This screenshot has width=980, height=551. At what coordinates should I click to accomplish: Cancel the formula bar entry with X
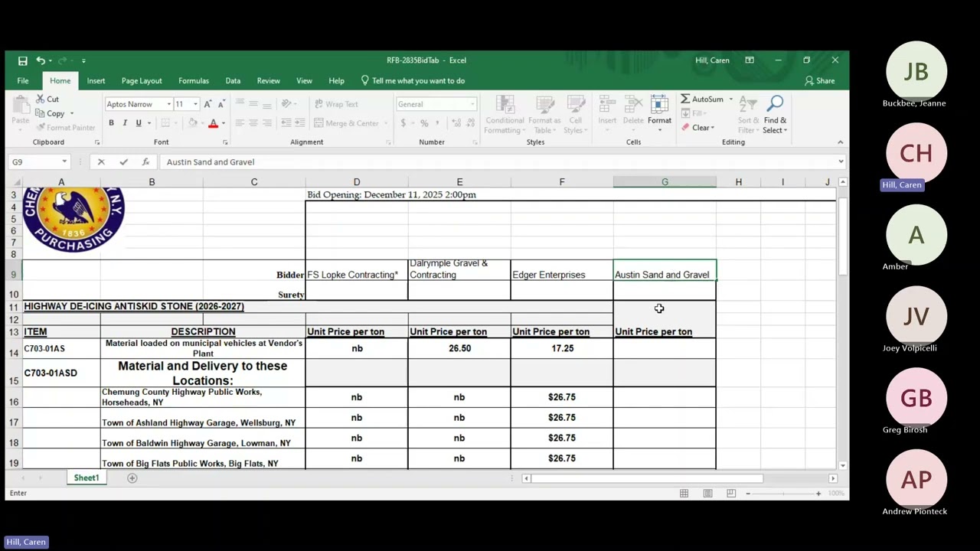coord(101,162)
